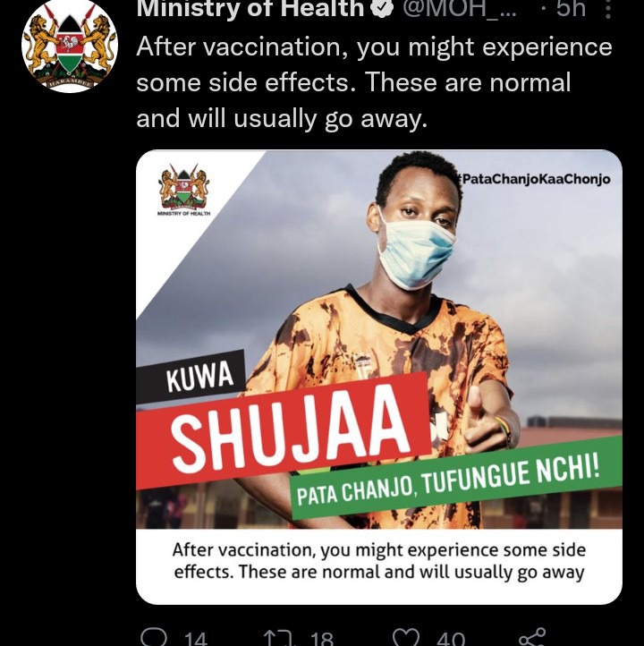Click the white caption text below the poster photo
The width and height of the screenshot is (644, 646).
coord(379,561)
